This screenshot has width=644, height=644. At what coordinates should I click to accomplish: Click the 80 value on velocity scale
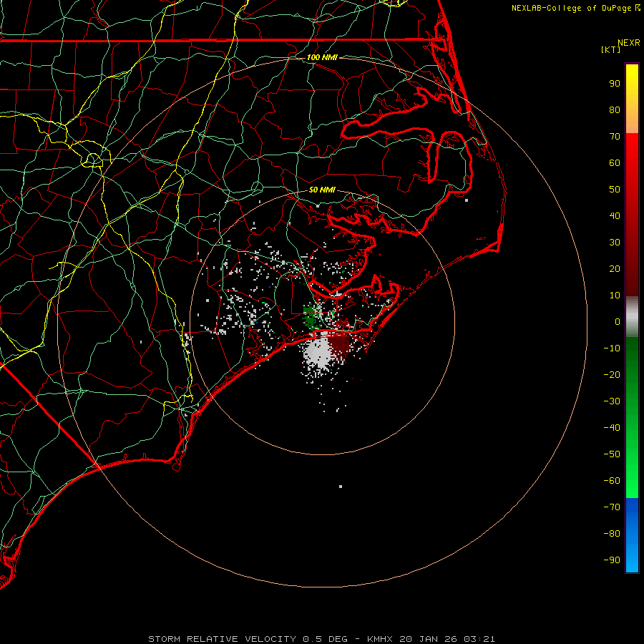[x=615, y=110]
